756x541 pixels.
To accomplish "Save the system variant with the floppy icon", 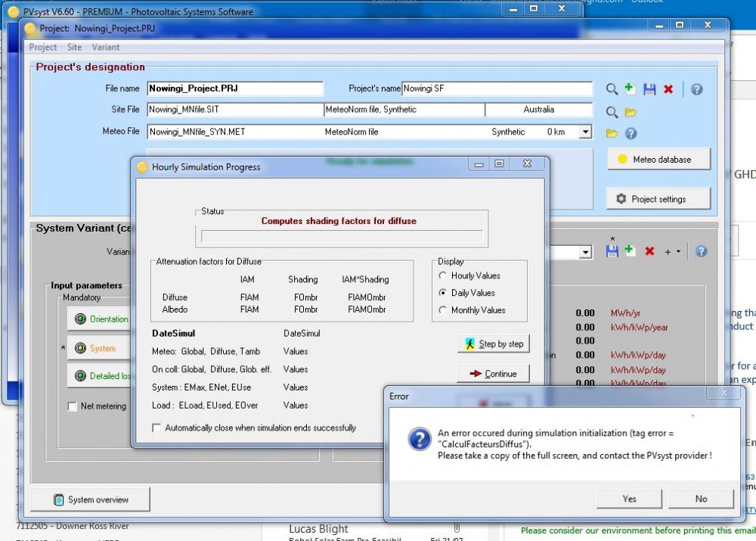I will [x=612, y=251].
